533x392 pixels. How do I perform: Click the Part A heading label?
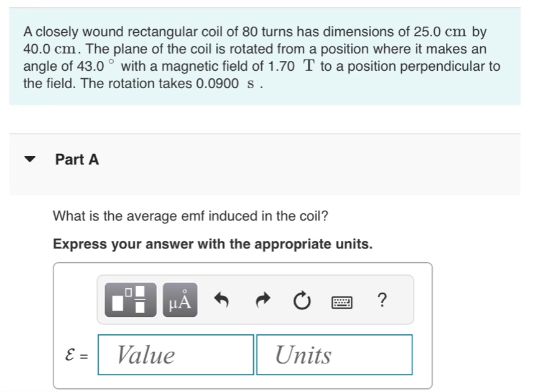point(77,159)
